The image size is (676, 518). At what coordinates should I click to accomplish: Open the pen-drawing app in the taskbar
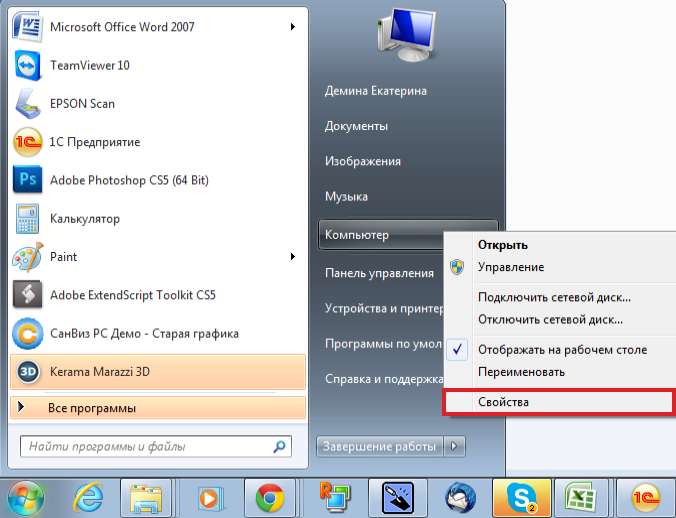pyautogui.click(x=398, y=499)
